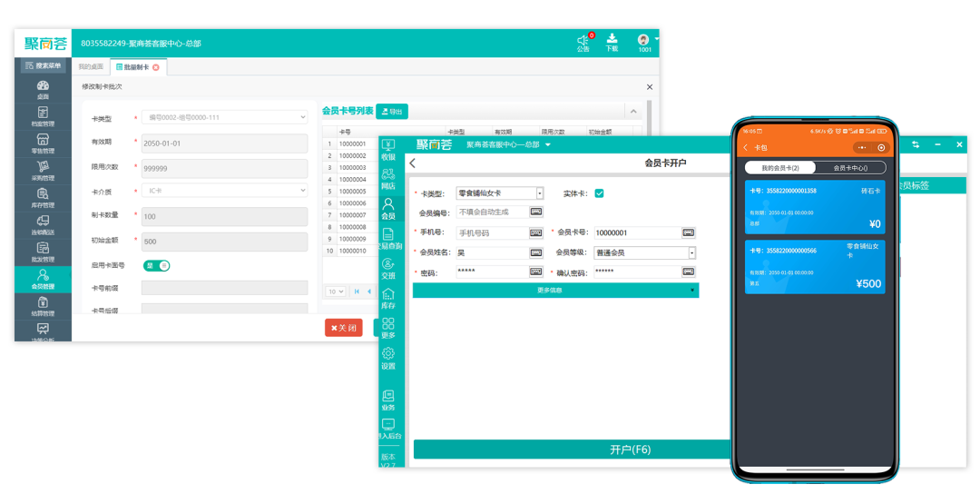Click the keyboard icon beside 会员卡号

pos(689,233)
